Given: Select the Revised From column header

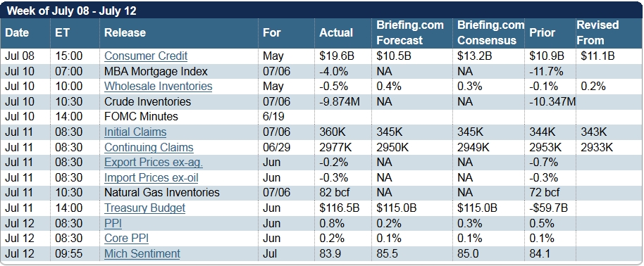Looking at the screenshot, I should coord(597,32).
